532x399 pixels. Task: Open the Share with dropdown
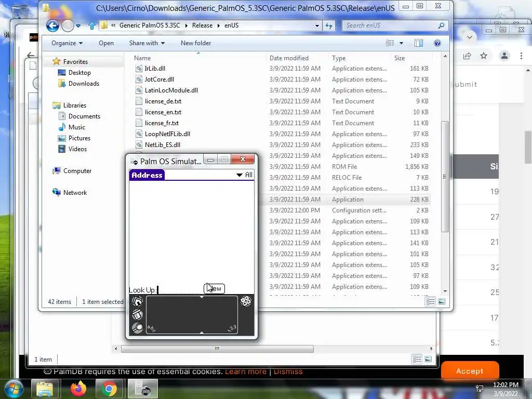point(147,43)
